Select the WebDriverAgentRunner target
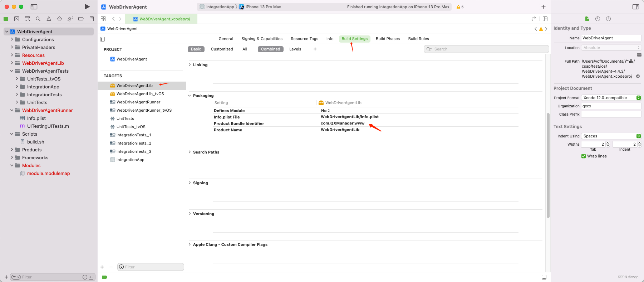644x282 pixels. (138, 102)
